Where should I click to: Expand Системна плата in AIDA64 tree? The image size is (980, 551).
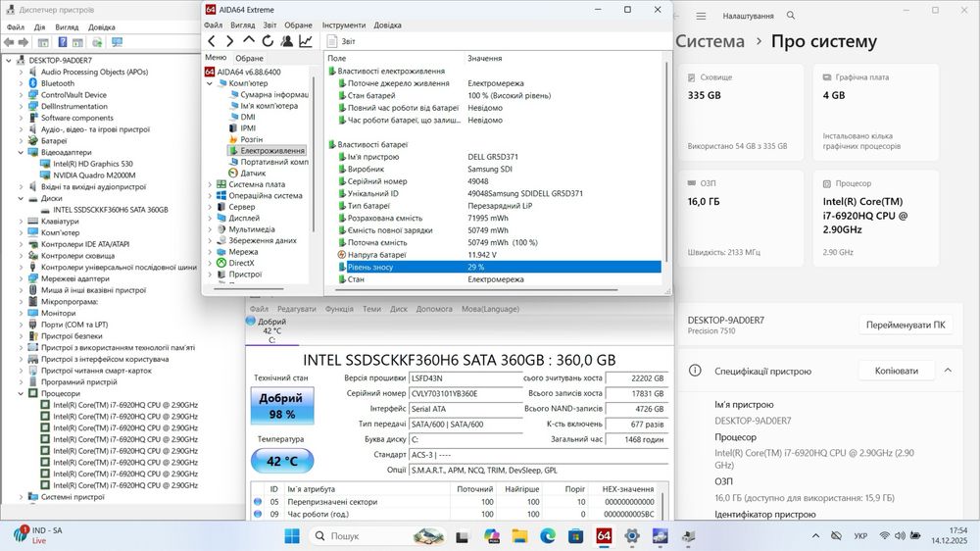click(210, 184)
